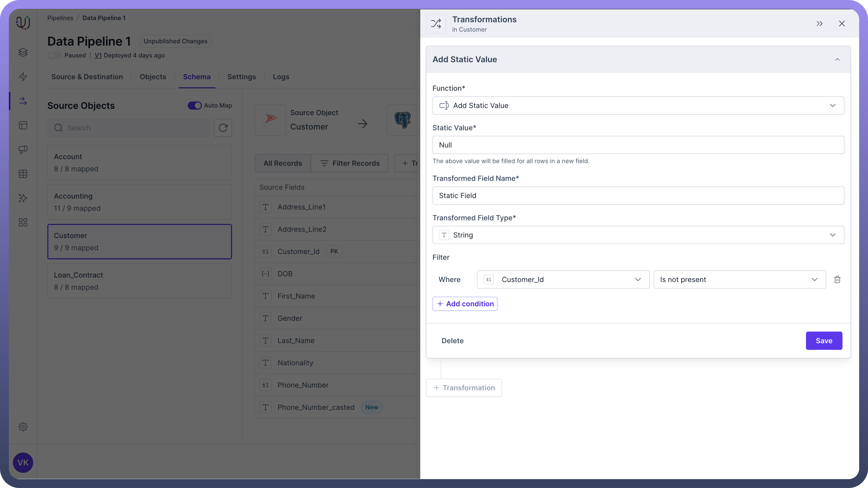Collapse the Add Static Value section
Image resolution: width=868 pixels, height=488 pixels.
pyautogui.click(x=837, y=60)
